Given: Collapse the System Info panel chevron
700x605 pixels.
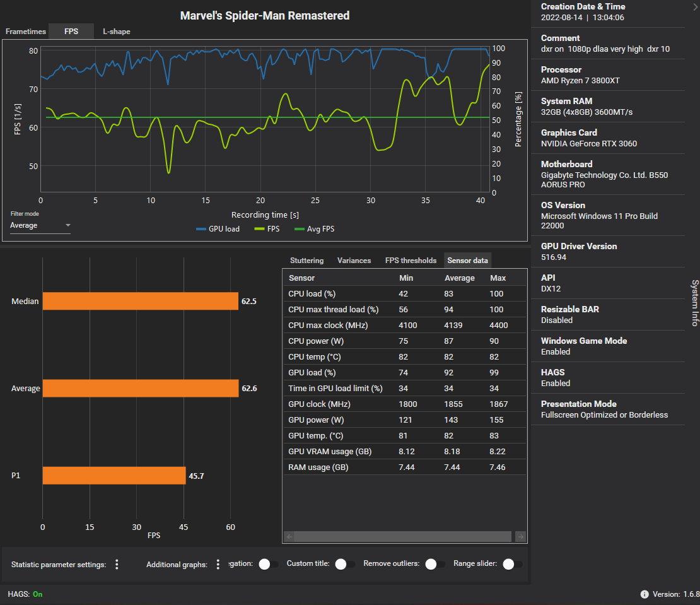Looking at the screenshot, I should (x=695, y=7).
